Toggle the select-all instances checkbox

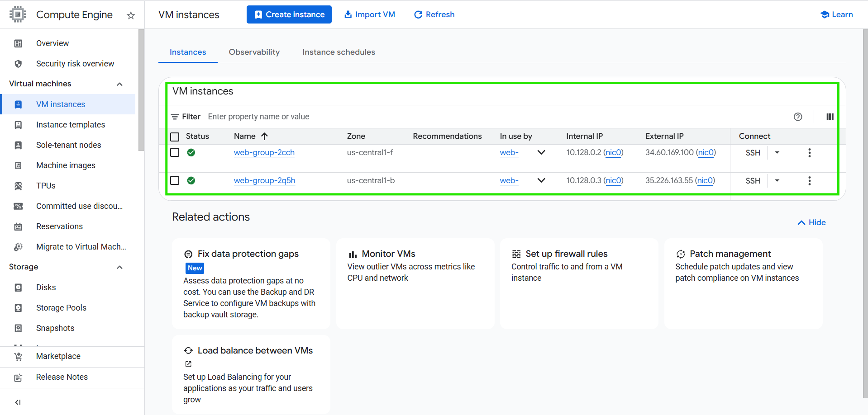[x=175, y=137]
